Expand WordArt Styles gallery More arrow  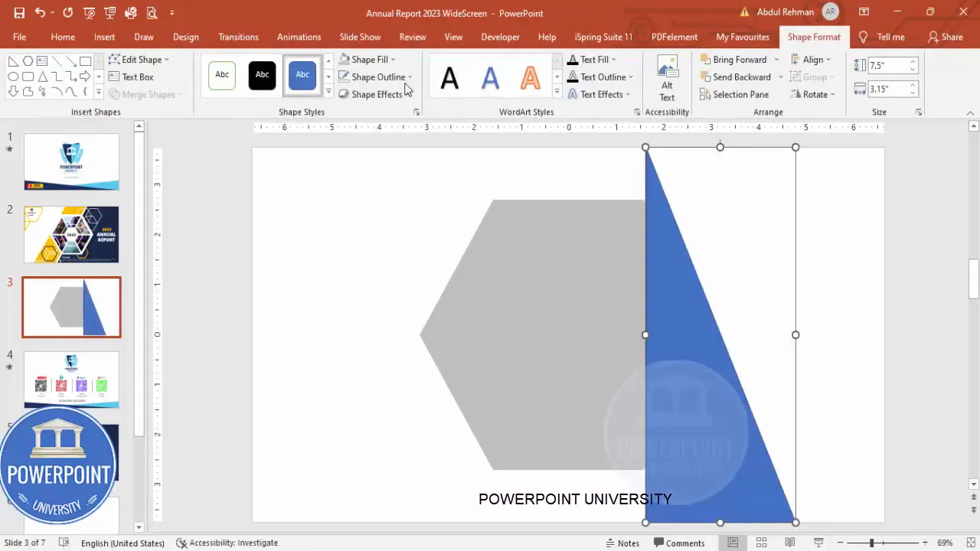click(x=557, y=92)
